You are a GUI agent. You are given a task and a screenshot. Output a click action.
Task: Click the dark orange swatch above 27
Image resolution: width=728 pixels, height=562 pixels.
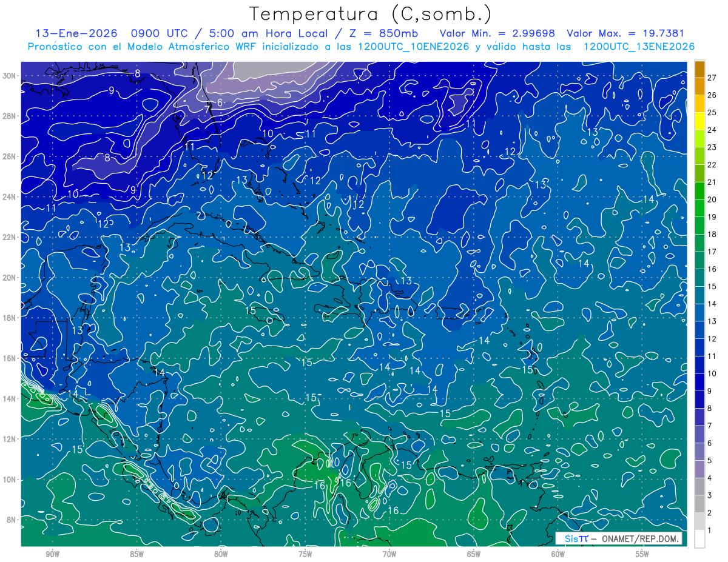[x=699, y=69]
